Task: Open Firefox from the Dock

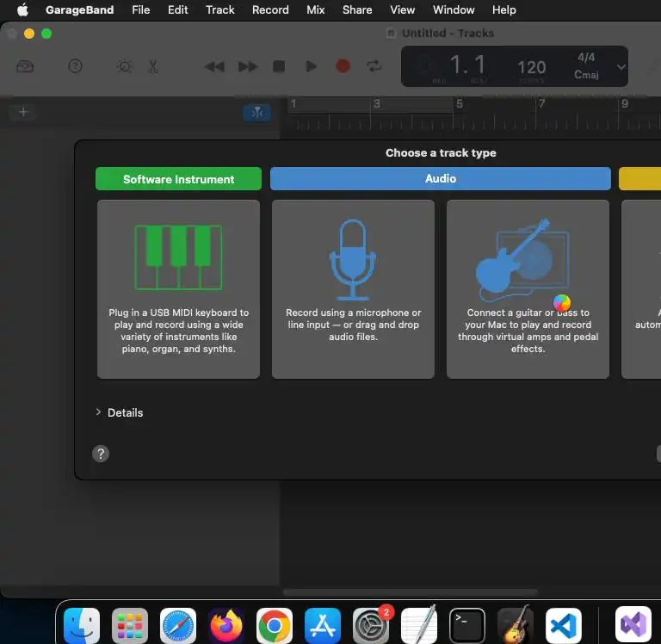Action: [x=226, y=626]
